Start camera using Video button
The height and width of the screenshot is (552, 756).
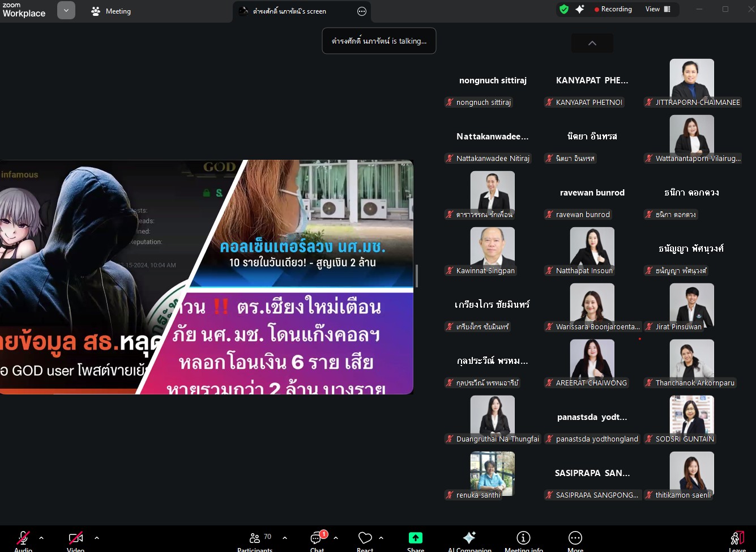click(75, 539)
